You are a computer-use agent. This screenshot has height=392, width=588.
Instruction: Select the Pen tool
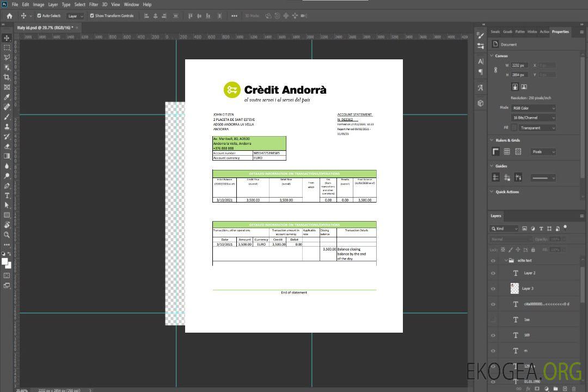point(7,186)
